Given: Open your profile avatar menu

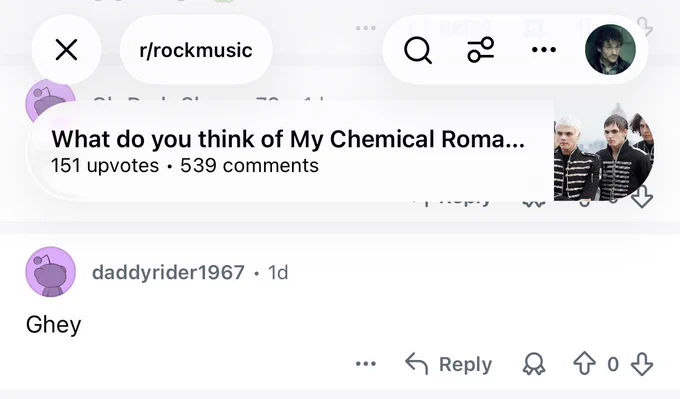Looking at the screenshot, I should coord(610,49).
